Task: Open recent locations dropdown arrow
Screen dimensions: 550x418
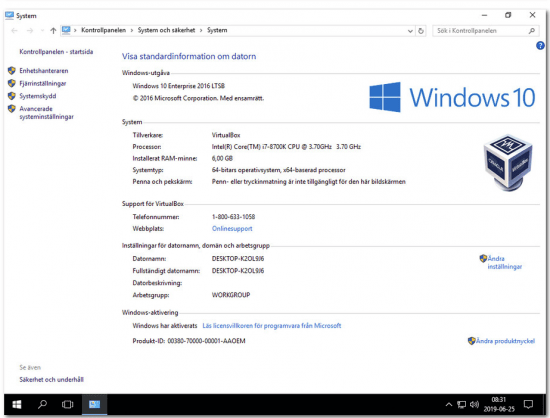Action: 42,31
